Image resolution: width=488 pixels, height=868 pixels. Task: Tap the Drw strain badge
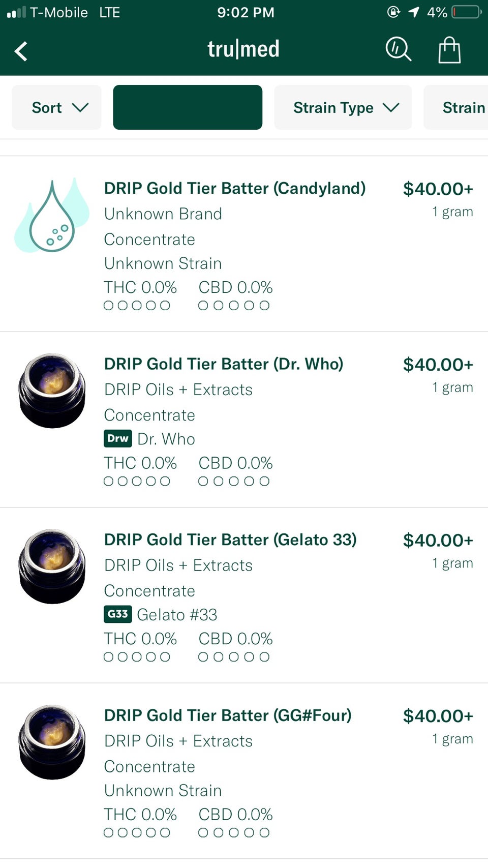click(x=117, y=438)
